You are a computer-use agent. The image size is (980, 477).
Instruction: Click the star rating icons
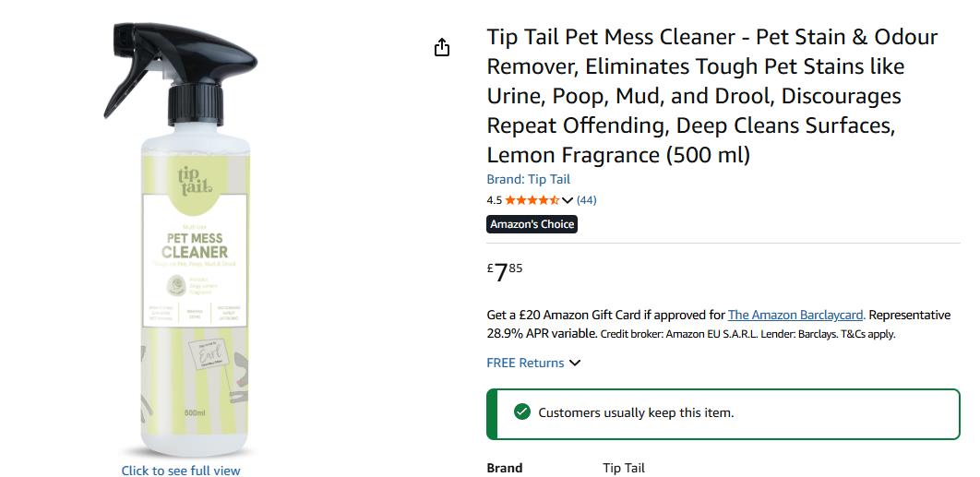click(x=532, y=200)
